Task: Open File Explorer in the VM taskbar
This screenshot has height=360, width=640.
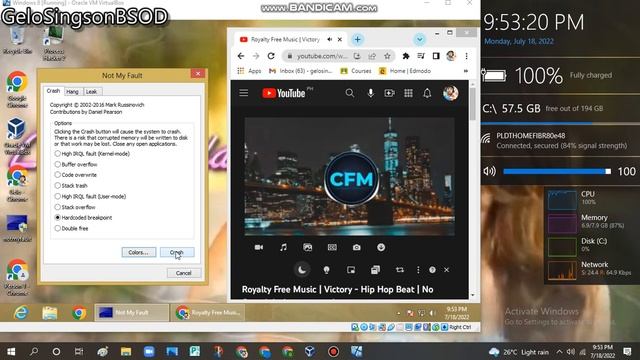Action: pos(50,313)
